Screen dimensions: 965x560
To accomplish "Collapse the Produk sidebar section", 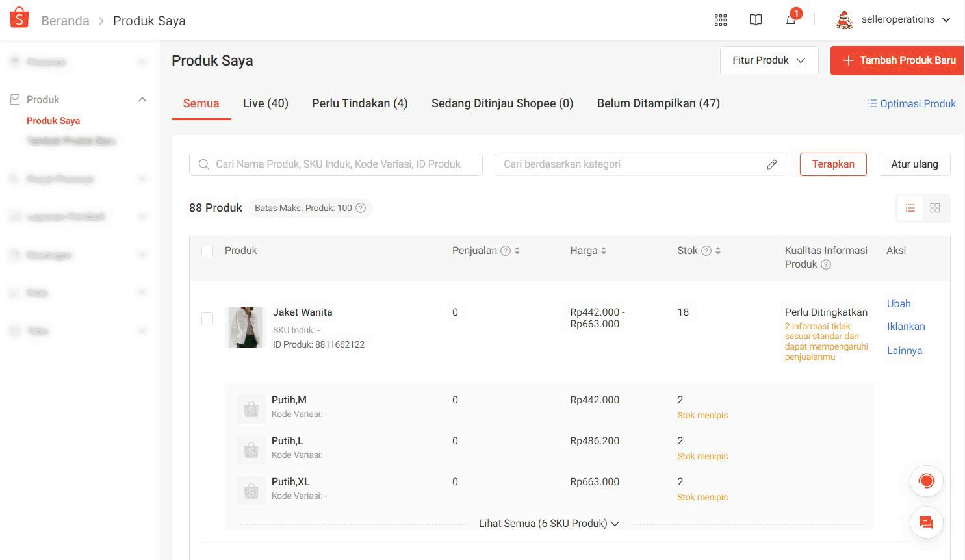I will tap(142, 99).
